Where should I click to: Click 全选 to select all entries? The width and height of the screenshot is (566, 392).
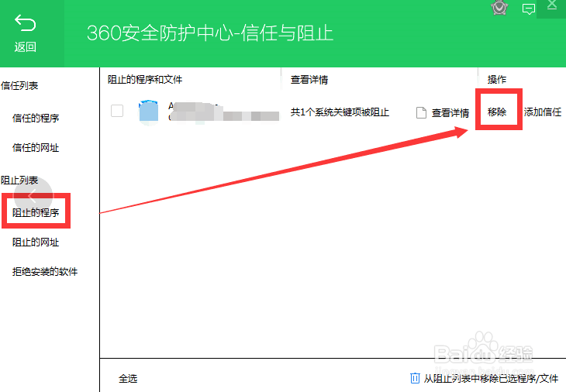(128, 379)
